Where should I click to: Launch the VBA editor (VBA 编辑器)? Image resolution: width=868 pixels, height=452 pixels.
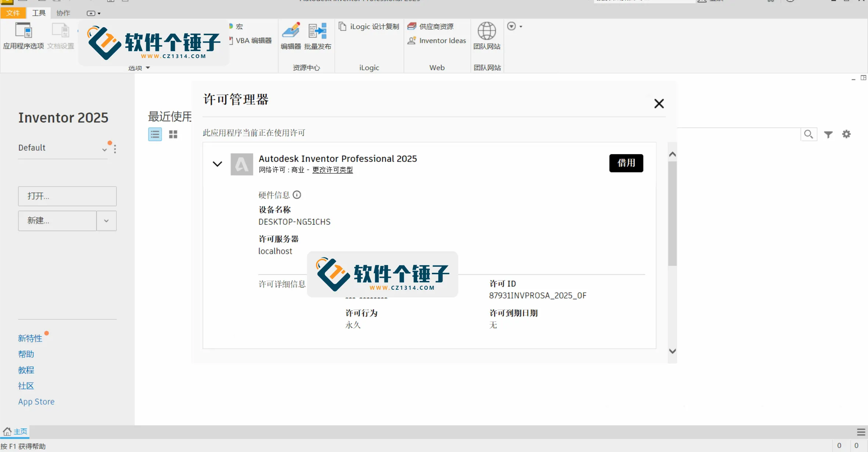(250, 40)
